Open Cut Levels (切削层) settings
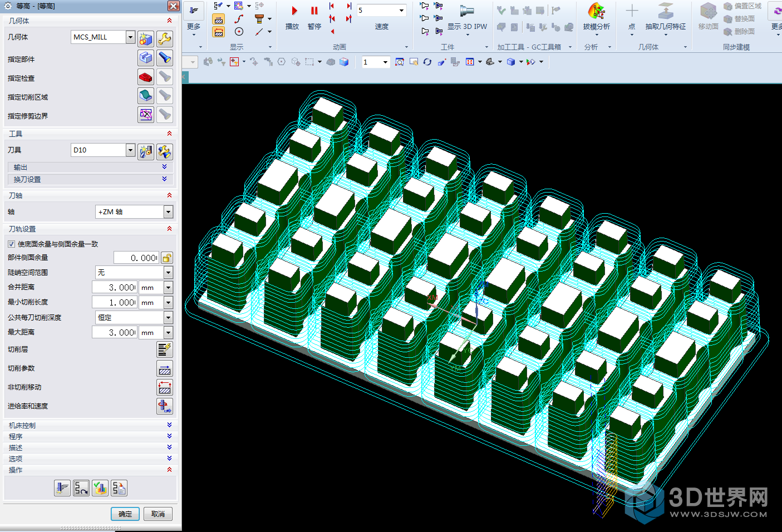Viewport: 782px width, 532px height. click(165, 349)
